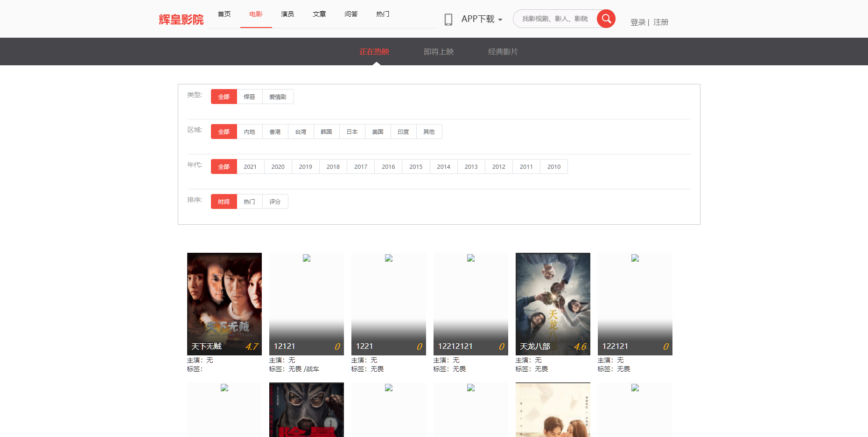868x437 pixels.
Task: Filter region by 印度
Action: point(403,132)
